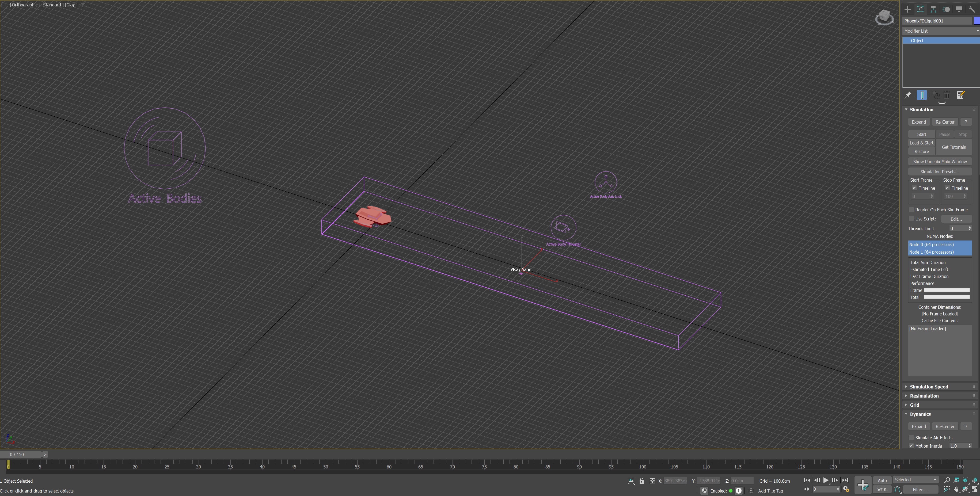Image resolution: width=980 pixels, height=496 pixels.
Task: Open Configure Modifier Sets icon
Action: [960, 95]
